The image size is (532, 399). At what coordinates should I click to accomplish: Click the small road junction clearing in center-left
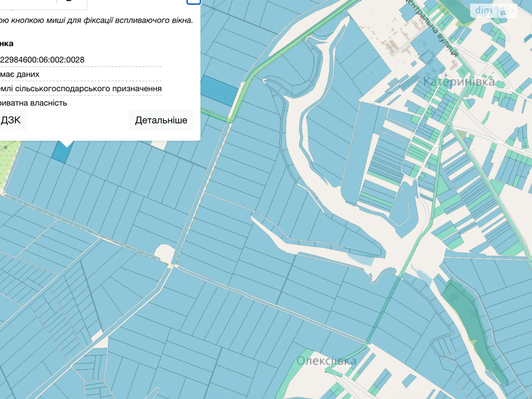pos(164,253)
